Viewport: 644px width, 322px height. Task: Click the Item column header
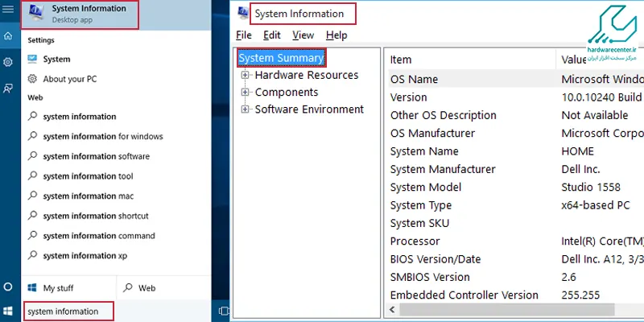(x=470, y=60)
